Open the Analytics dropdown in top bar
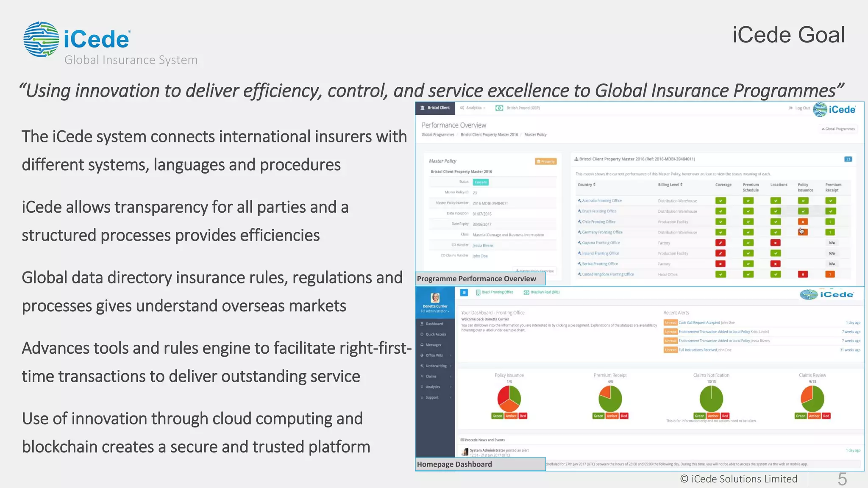 coord(473,108)
